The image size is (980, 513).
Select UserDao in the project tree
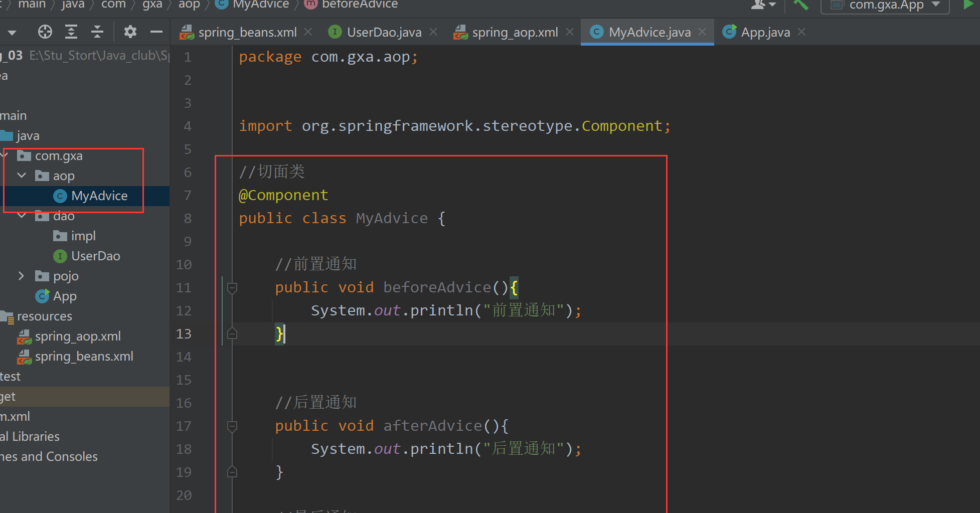[95, 256]
